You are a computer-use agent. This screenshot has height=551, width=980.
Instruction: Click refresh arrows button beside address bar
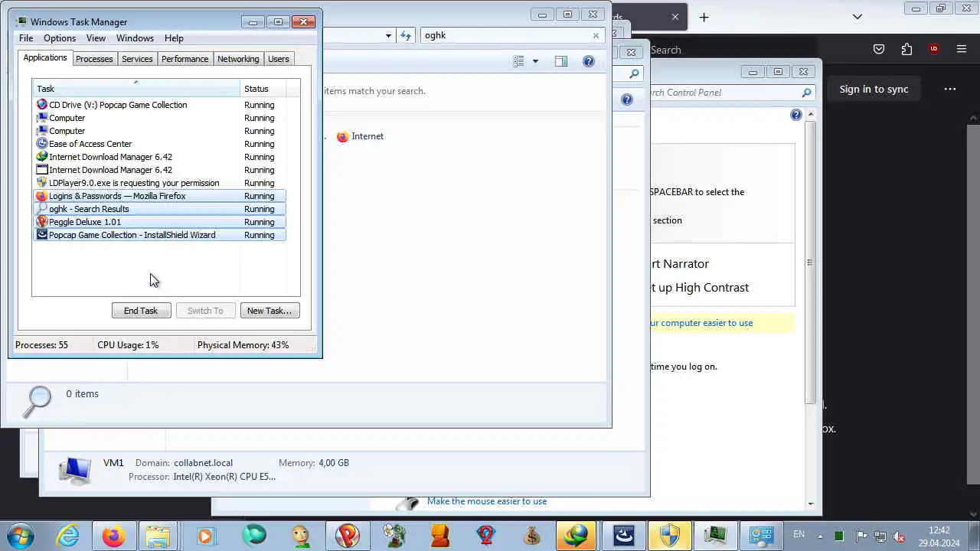[x=406, y=35]
